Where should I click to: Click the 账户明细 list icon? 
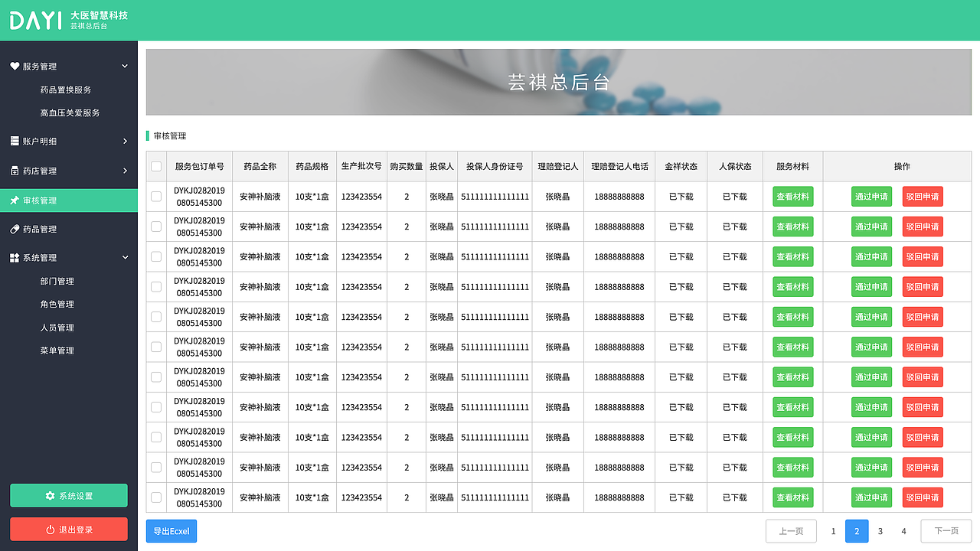click(15, 142)
